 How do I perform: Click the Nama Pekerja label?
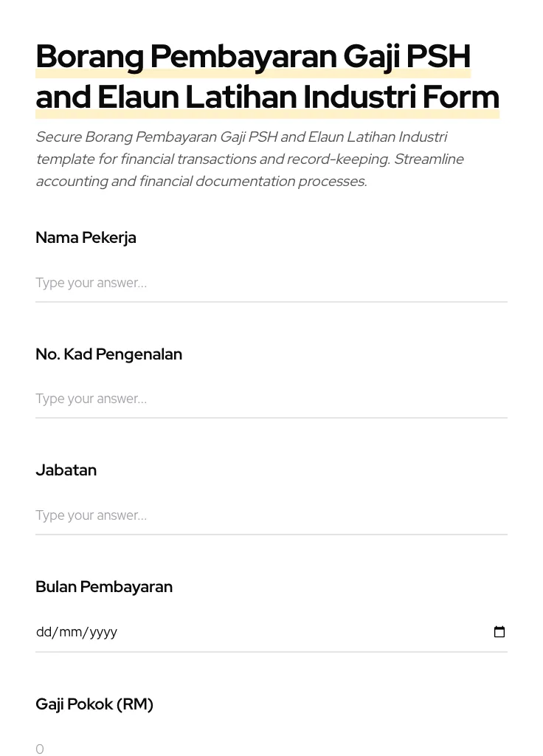(x=86, y=238)
